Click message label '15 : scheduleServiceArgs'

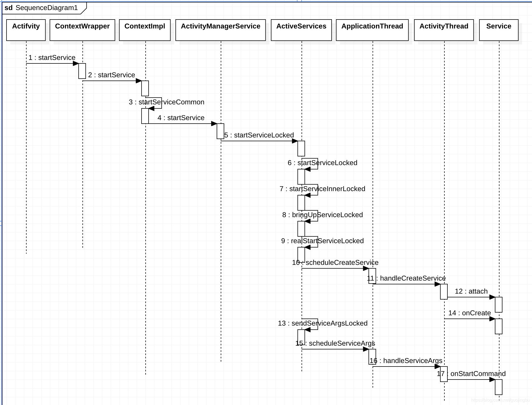335,343
